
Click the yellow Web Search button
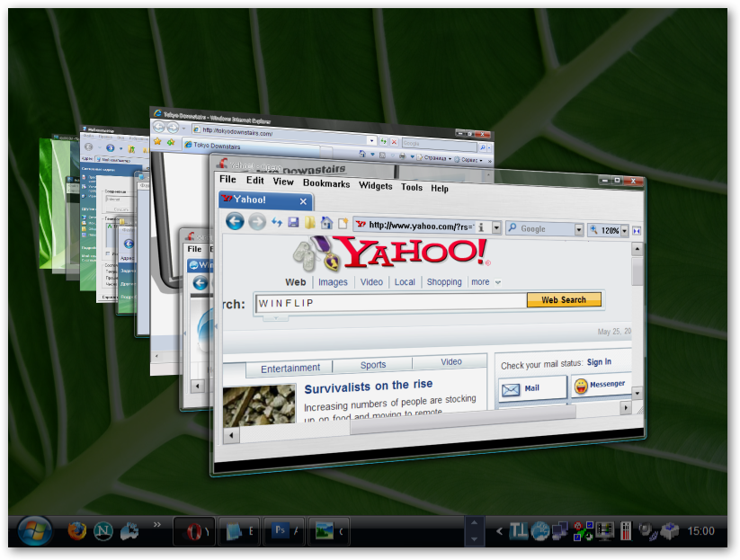point(564,299)
